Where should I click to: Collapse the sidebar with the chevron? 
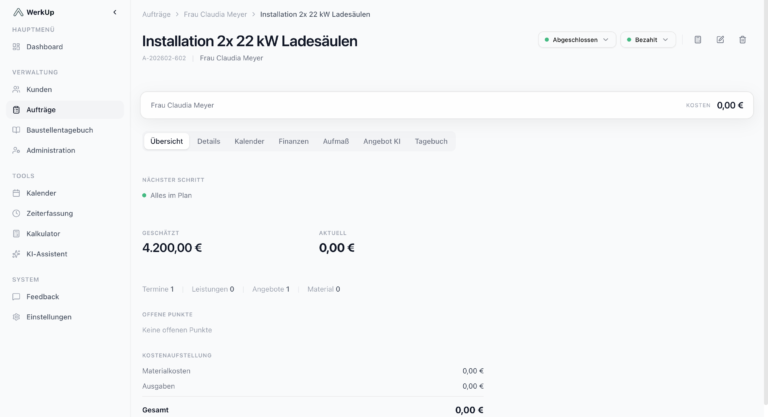[114, 12]
